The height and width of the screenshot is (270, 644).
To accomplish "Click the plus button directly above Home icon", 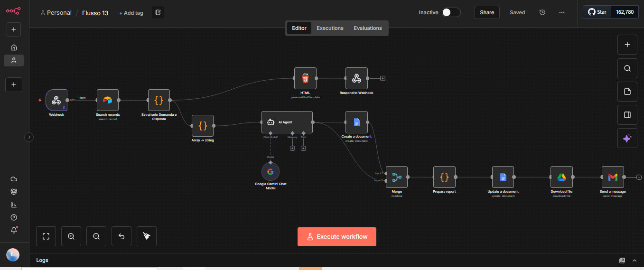I will [x=14, y=29].
